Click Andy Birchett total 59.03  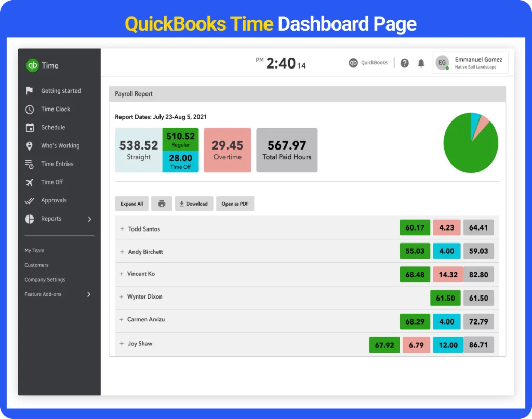(478, 251)
